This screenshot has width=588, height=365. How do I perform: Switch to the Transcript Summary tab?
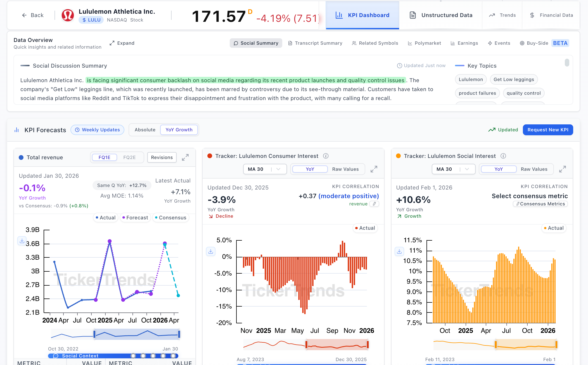[315, 43]
